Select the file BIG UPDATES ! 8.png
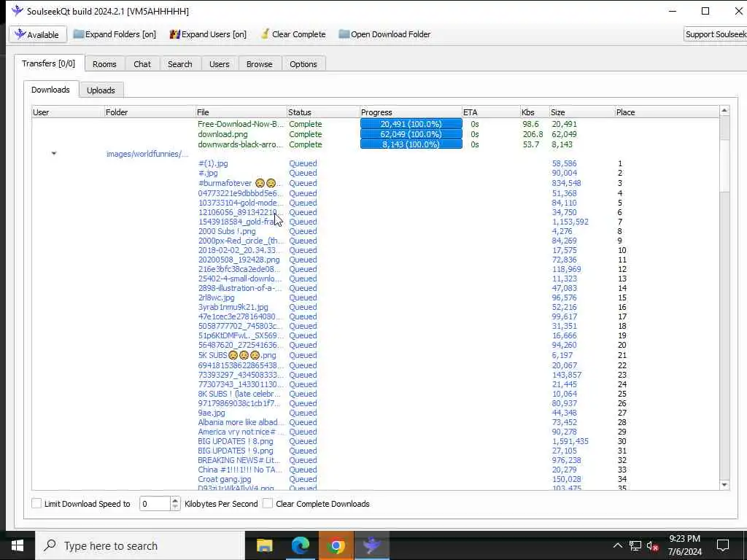This screenshot has width=747, height=560. click(x=236, y=441)
